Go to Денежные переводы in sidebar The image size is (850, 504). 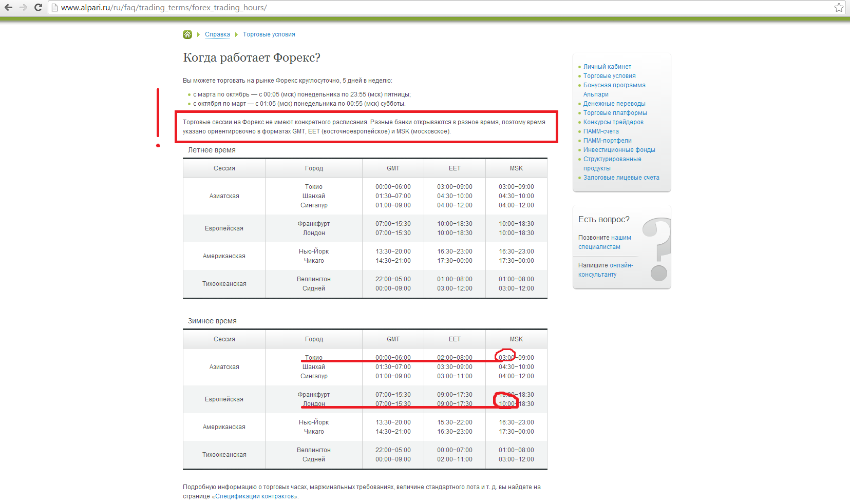click(x=614, y=104)
